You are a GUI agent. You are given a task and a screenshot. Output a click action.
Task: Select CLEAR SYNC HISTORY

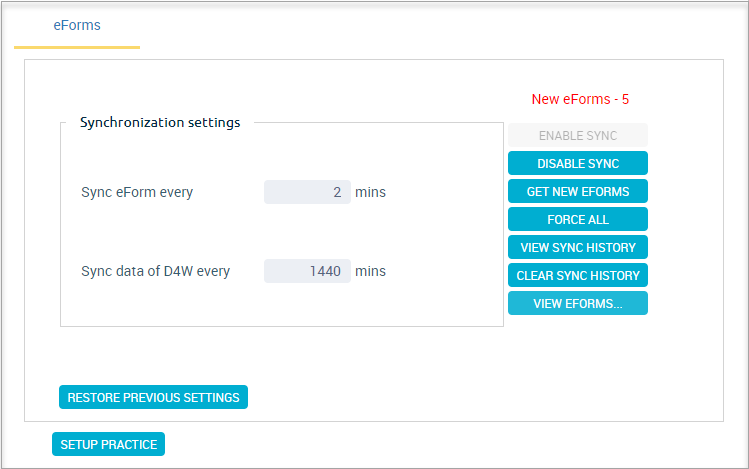coord(578,275)
